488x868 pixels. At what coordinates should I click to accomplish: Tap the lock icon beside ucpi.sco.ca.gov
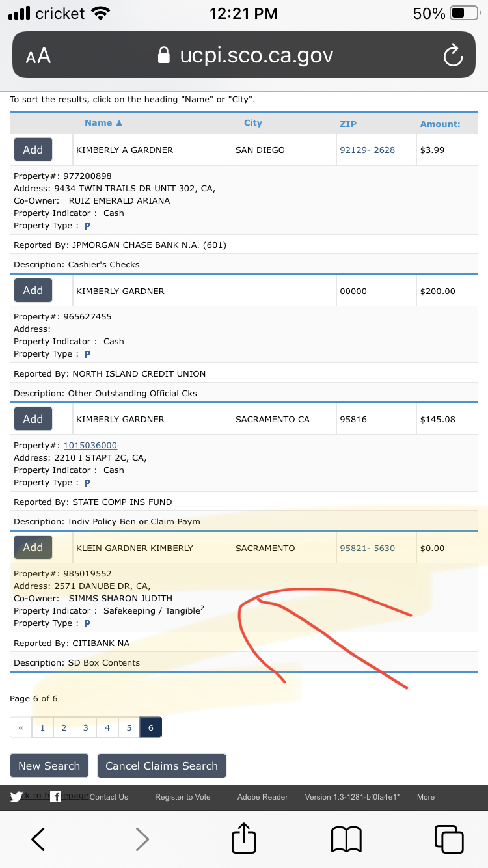165,55
